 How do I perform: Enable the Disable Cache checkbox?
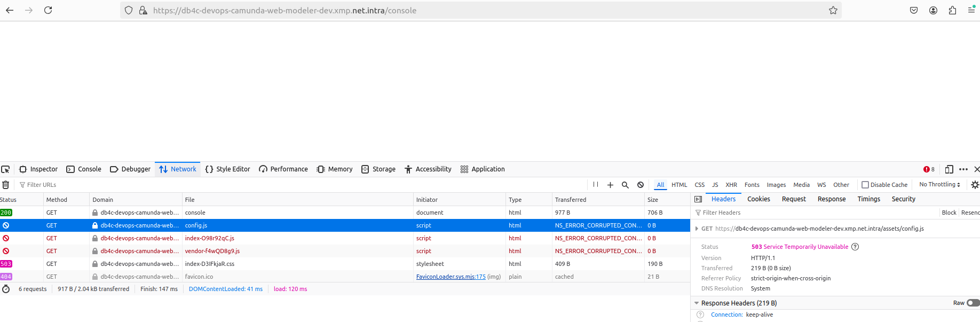coord(865,185)
